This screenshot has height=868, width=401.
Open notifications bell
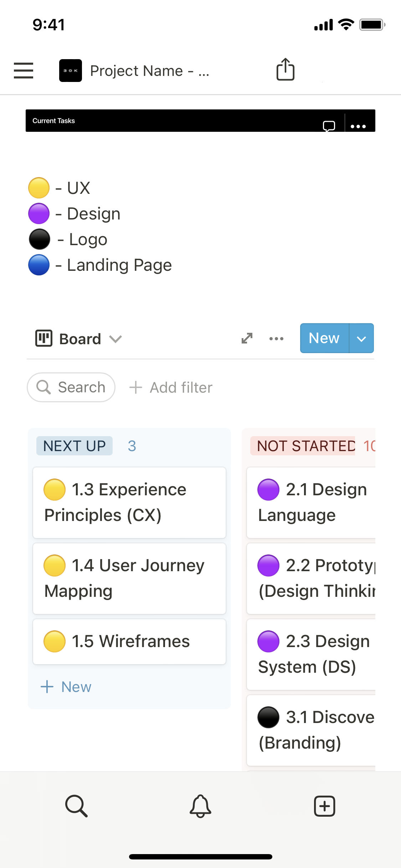click(200, 806)
